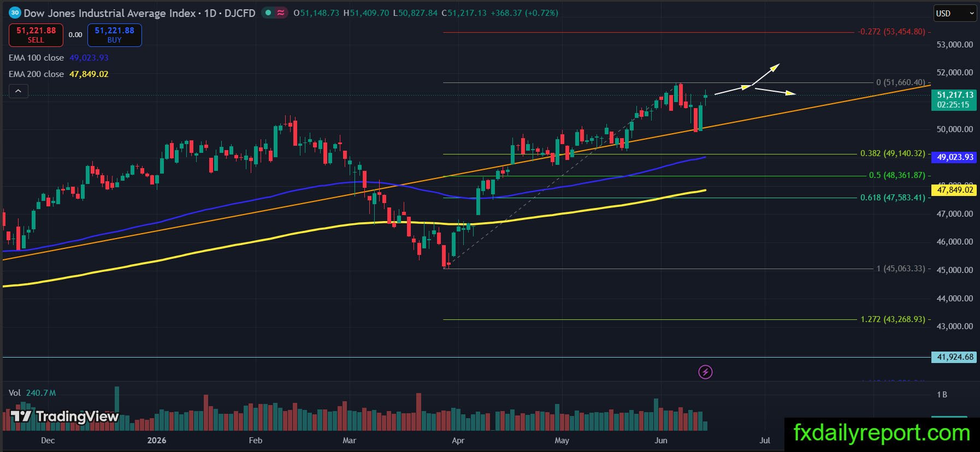
Task: Select the Vol 240.7M volume legend
Action: [x=32, y=393]
